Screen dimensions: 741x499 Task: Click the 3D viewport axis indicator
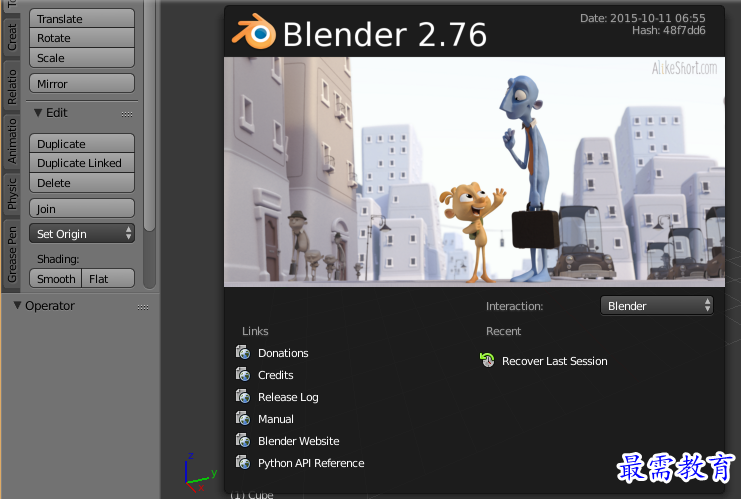[x=200, y=473]
